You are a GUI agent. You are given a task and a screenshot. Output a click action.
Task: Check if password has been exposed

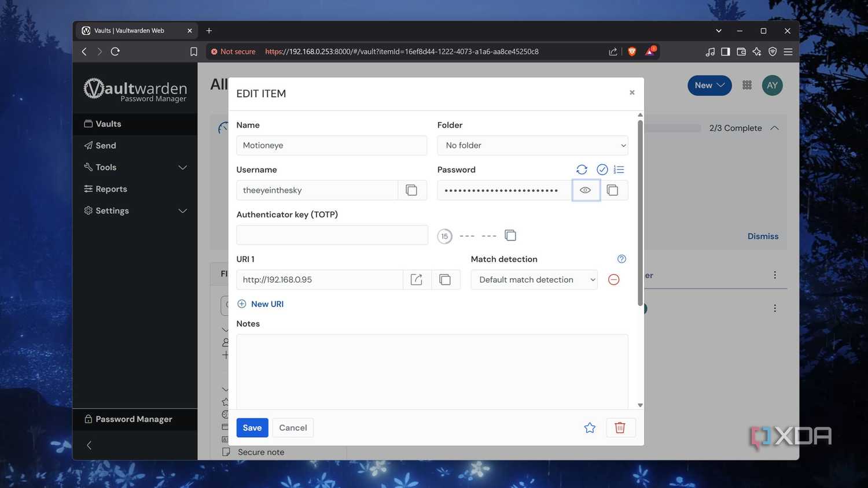click(602, 169)
